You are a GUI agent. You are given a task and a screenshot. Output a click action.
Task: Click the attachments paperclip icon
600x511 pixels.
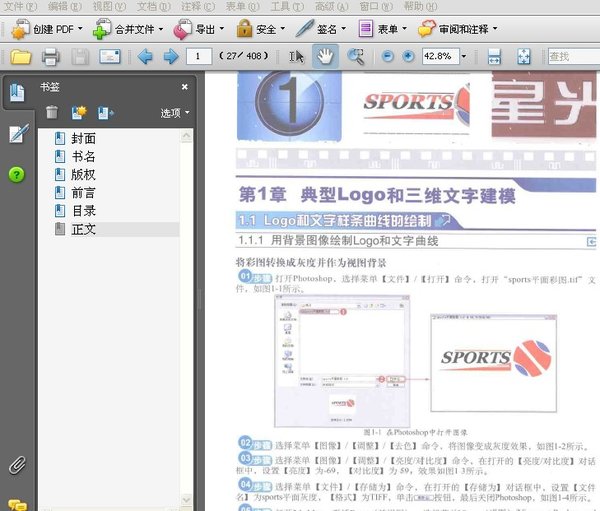(17, 465)
